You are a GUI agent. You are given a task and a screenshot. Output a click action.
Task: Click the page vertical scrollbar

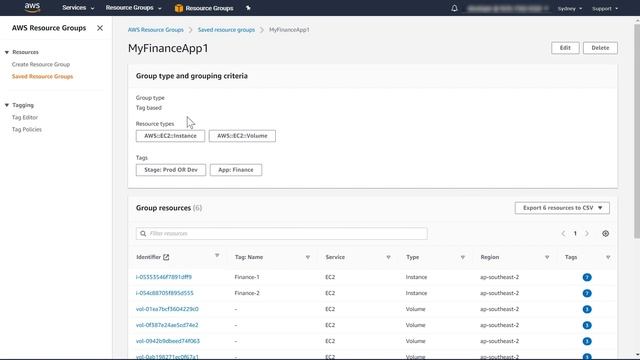pyautogui.click(x=637, y=131)
